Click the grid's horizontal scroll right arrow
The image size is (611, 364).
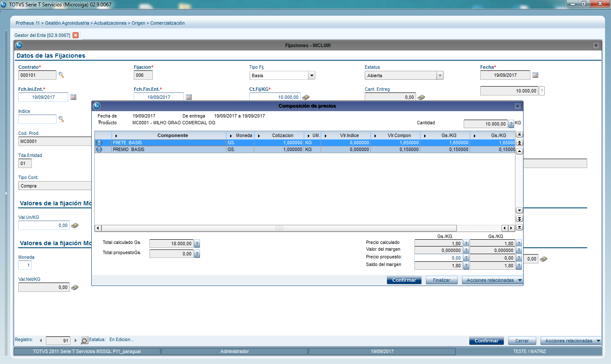click(512, 228)
